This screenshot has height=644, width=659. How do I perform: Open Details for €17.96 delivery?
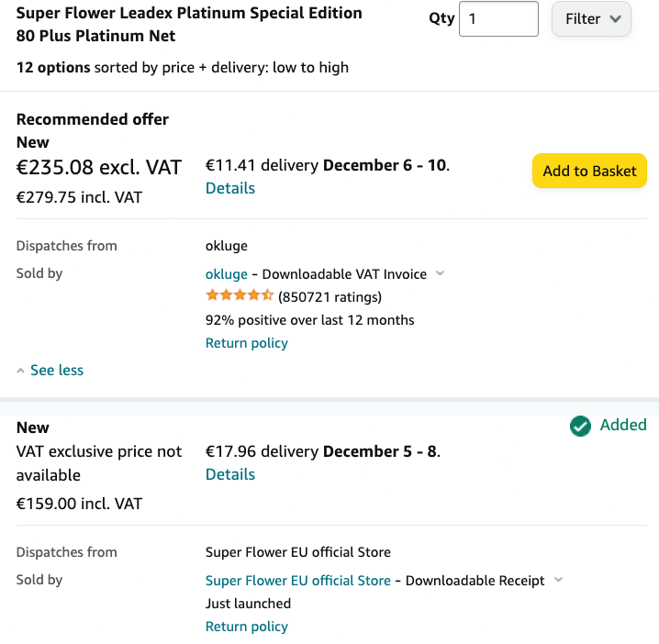tap(230, 474)
